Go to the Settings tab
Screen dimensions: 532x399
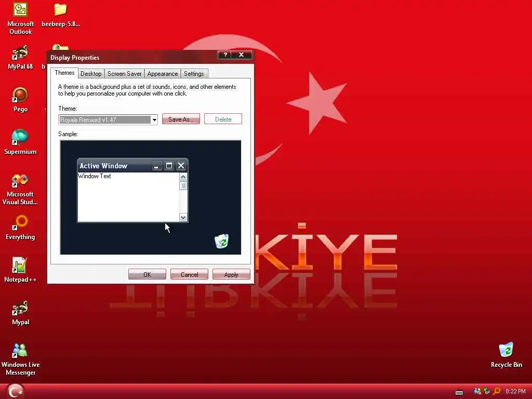coord(194,74)
